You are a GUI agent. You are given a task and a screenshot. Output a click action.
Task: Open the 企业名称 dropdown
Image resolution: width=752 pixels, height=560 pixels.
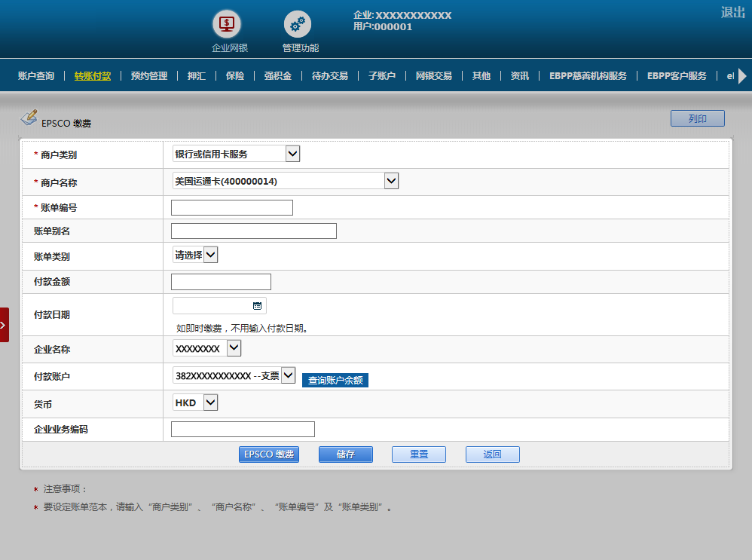click(x=234, y=348)
